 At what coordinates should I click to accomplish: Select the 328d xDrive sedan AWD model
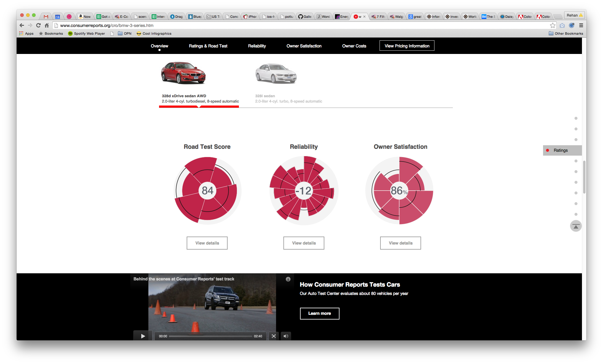coord(200,98)
